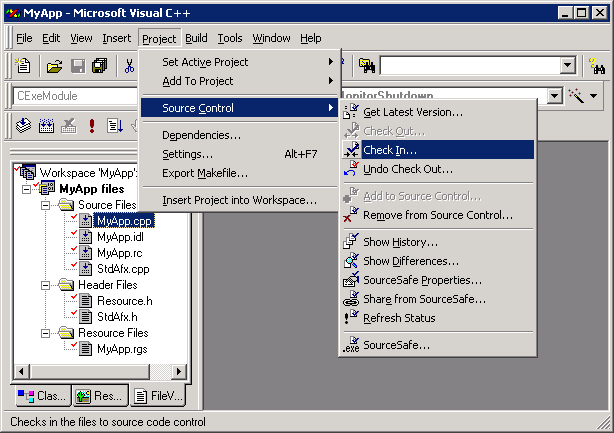Screen dimensions: 614x433
Task: Choose Check In from Source Control submenu
Action: point(390,150)
